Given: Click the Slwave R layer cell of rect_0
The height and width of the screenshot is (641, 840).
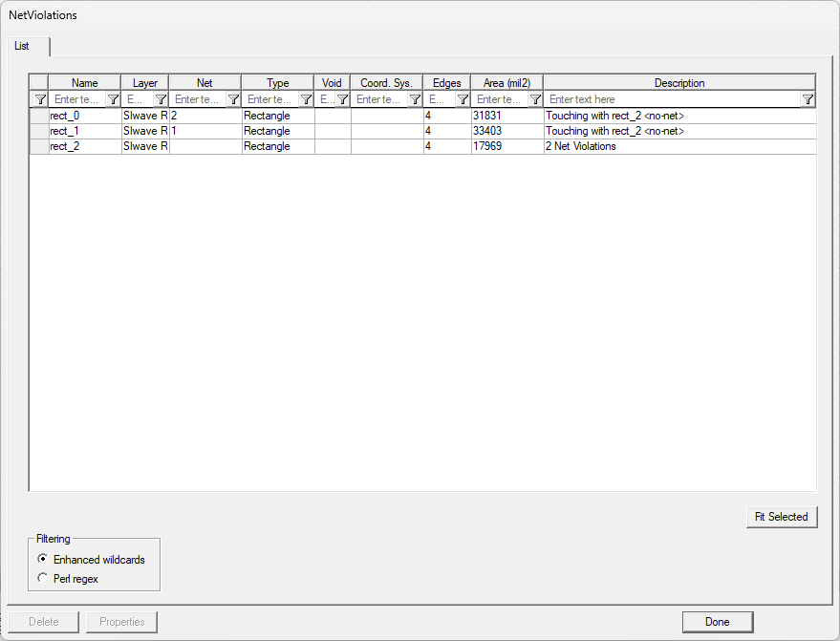Looking at the screenshot, I should tap(145, 116).
